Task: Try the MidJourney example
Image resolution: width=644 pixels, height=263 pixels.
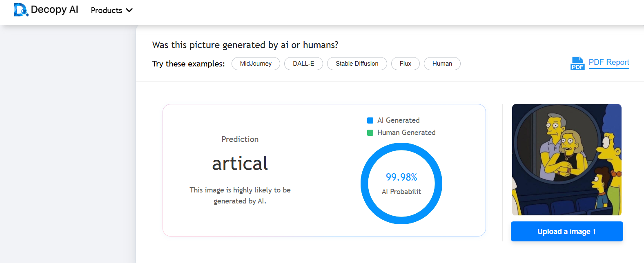Action: click(x=256, y=64)
